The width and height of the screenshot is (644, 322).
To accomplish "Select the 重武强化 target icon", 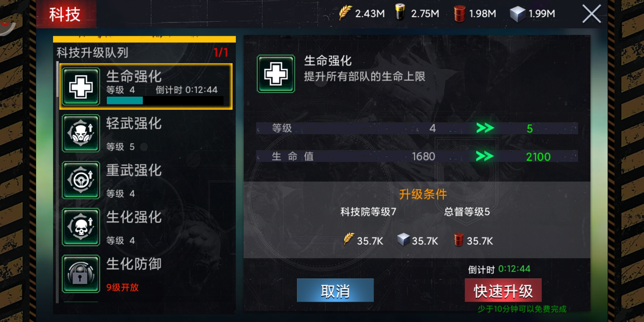I will coord(81,180).
